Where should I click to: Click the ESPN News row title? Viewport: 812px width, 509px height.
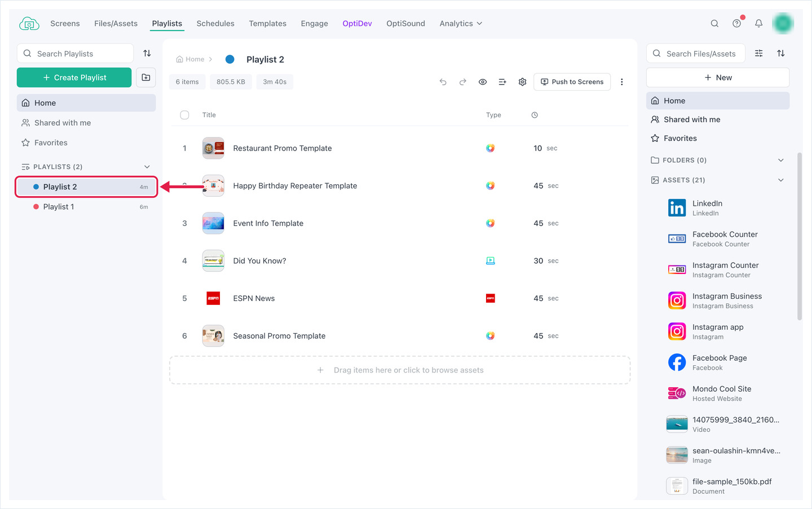click(254, 299)
